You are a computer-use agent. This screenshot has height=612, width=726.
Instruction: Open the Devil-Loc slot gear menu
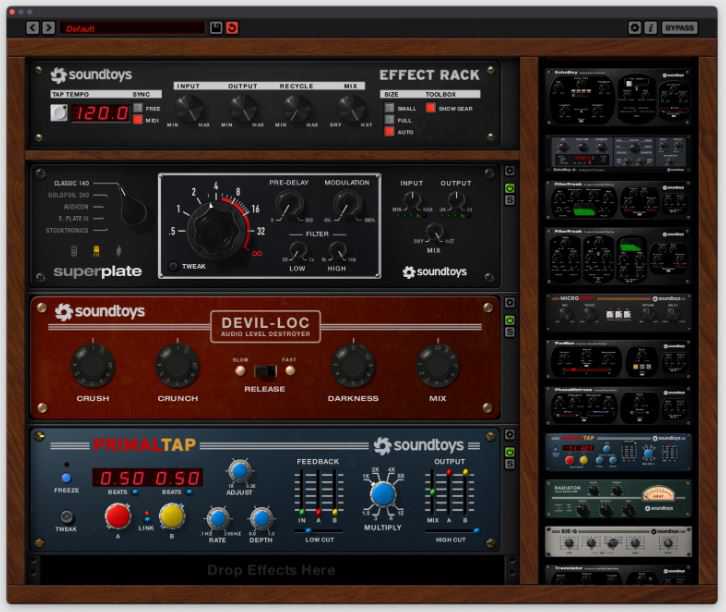[x=509, y=302]
